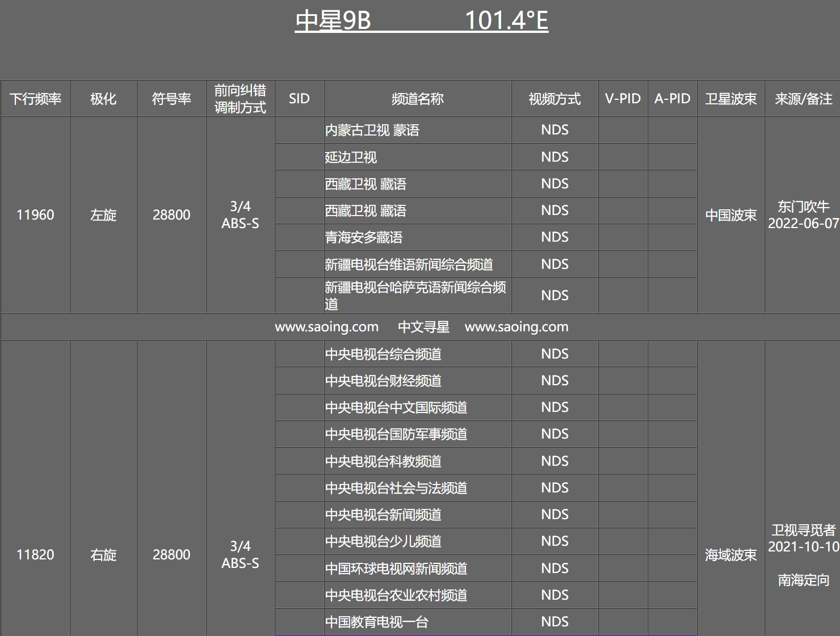The image size is (840, 636).
Task: Select polarization cell 左旋
Action: [x=103, y=215]
